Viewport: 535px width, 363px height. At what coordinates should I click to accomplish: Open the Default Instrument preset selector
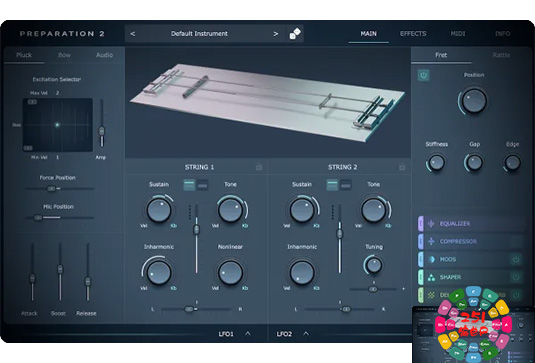199,34
